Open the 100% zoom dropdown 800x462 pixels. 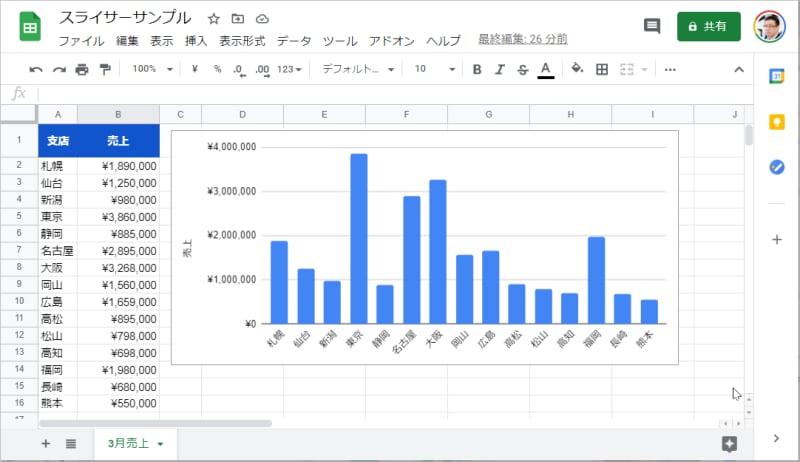[x=153, y=69]
